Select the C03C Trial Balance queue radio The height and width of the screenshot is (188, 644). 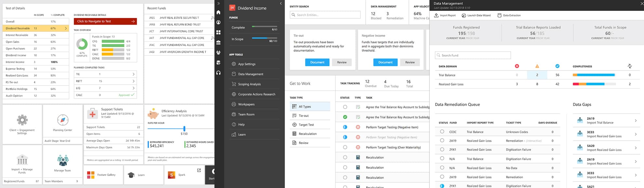click(442, 132)
